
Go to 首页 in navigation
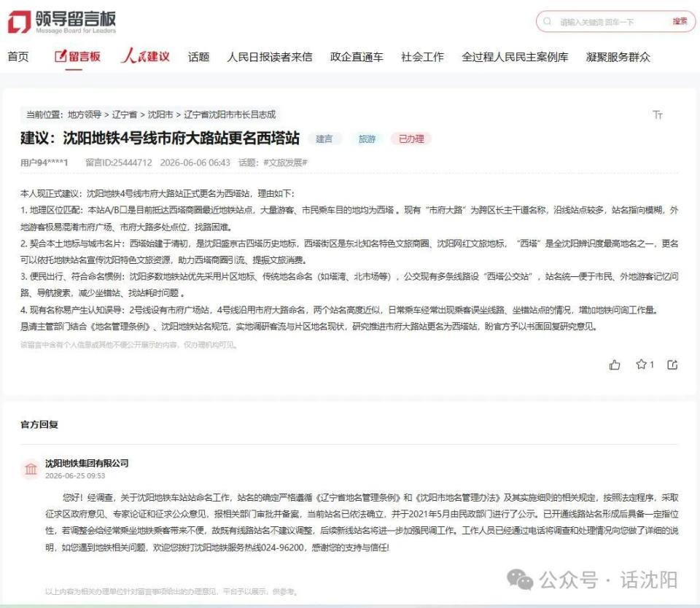click(18, 57)
